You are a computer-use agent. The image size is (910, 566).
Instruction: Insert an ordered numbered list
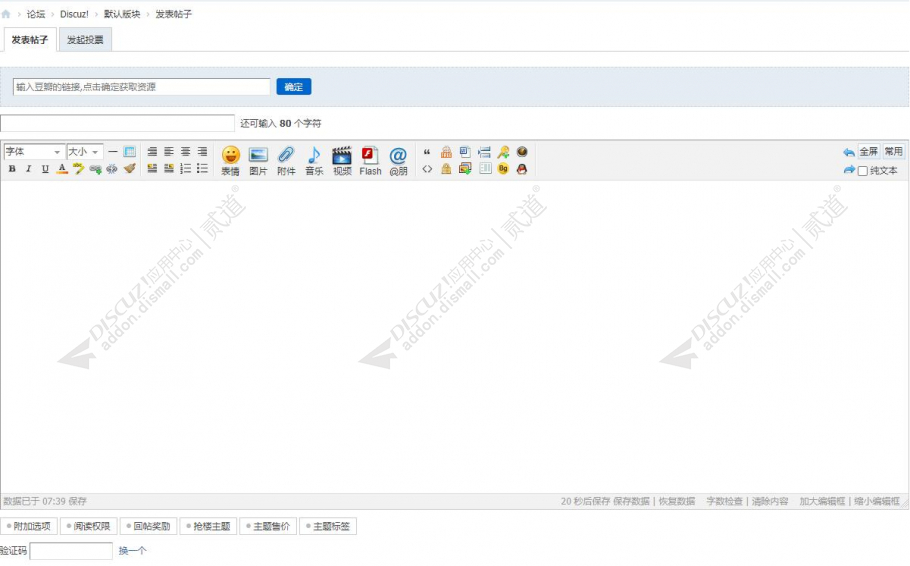(185, 169)
